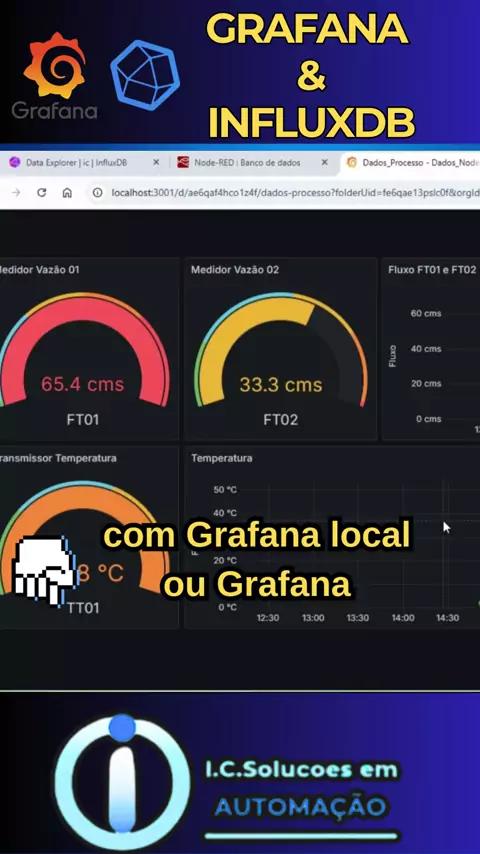Open the site information icon in address bar
The width and height of the screenshot is (480, 854).
click(98, 192)
